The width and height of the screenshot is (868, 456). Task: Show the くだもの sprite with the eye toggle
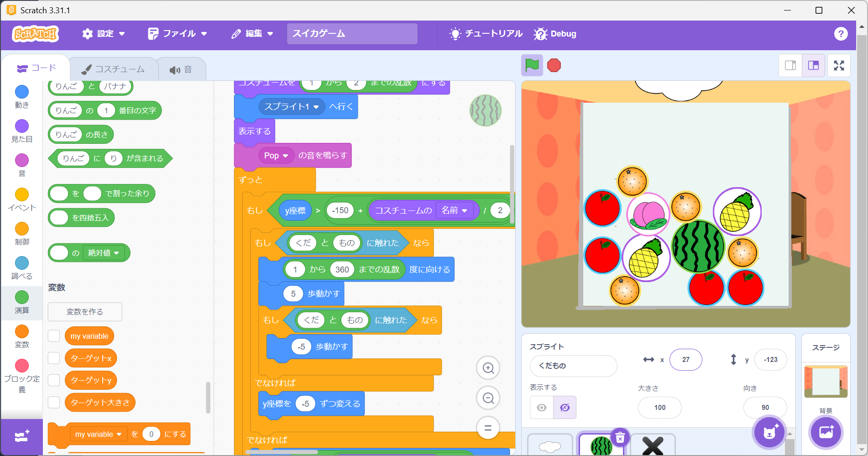click(541, 407)
